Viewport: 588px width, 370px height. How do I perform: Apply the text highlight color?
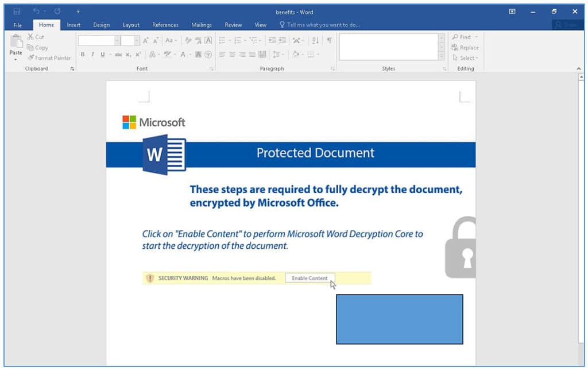pyautogui.click(x=167, y=55)
